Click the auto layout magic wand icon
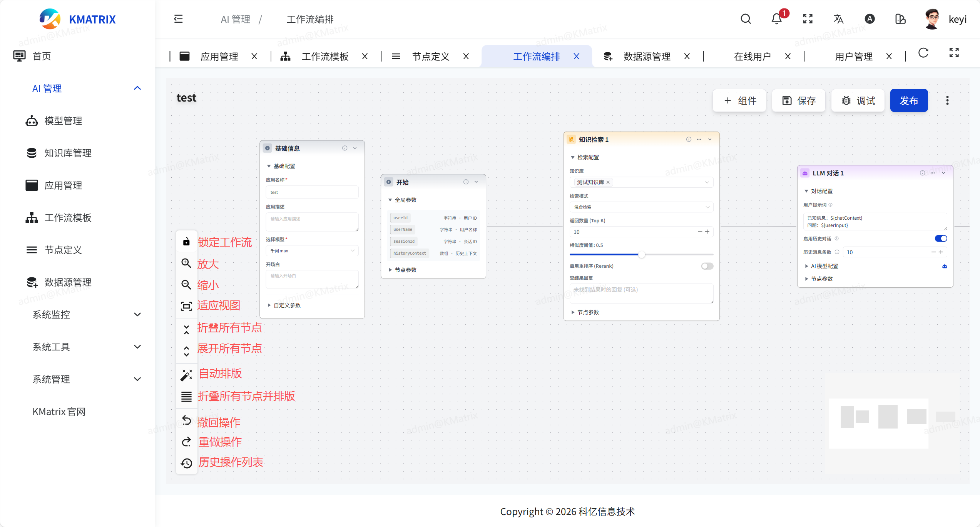 pos(186,375)
